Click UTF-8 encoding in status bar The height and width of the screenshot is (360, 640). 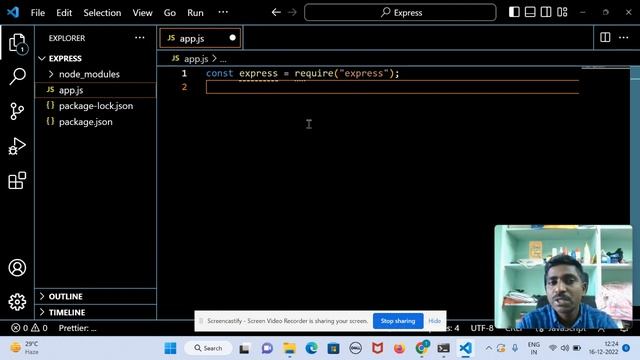(482, 328)
